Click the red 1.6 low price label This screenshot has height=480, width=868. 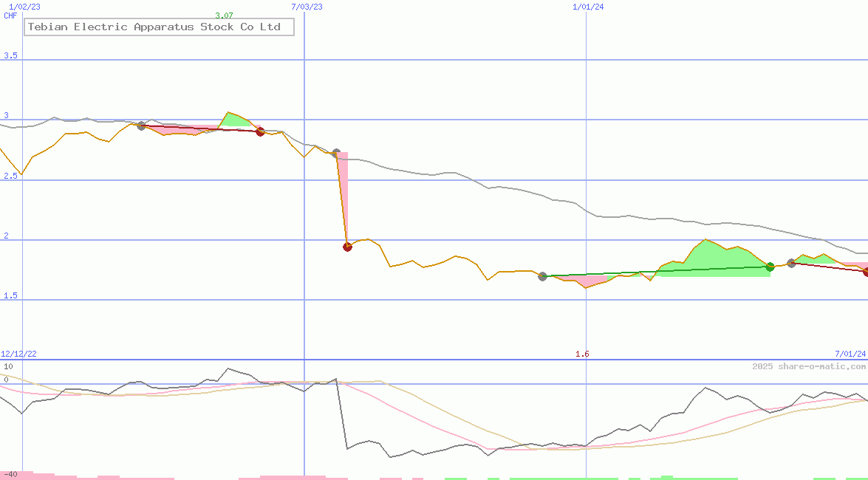click(x=582, y=354)
